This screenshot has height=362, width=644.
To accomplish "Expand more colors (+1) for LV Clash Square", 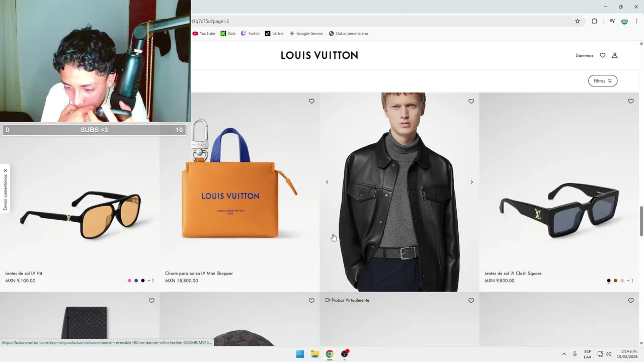I will (x=630, y=281).
